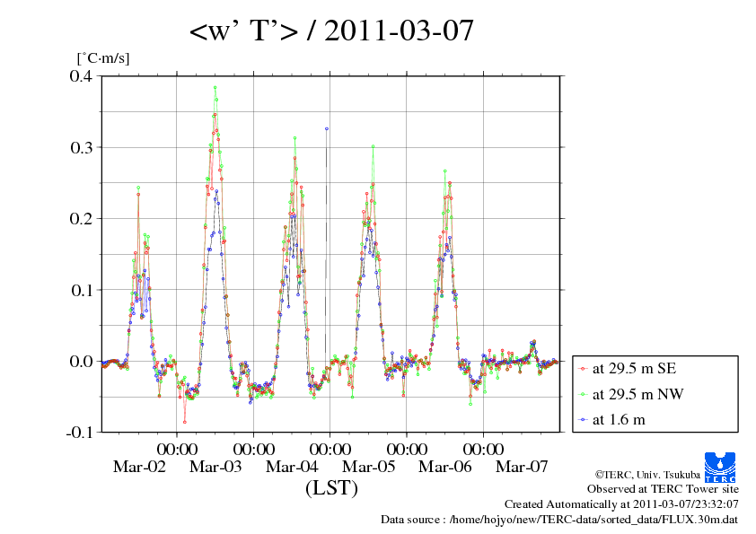Click the green legend marker for NW
The image size is (756, 534).
point(583,394)
